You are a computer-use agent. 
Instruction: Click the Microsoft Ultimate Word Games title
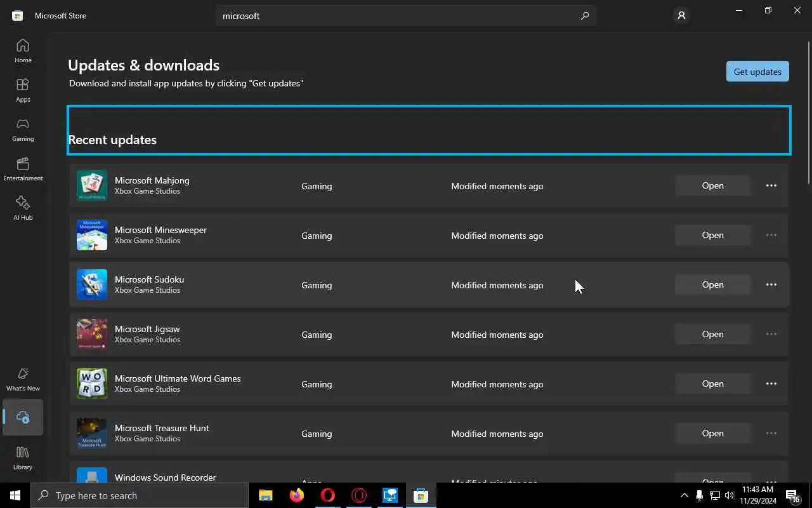point(178,378)
